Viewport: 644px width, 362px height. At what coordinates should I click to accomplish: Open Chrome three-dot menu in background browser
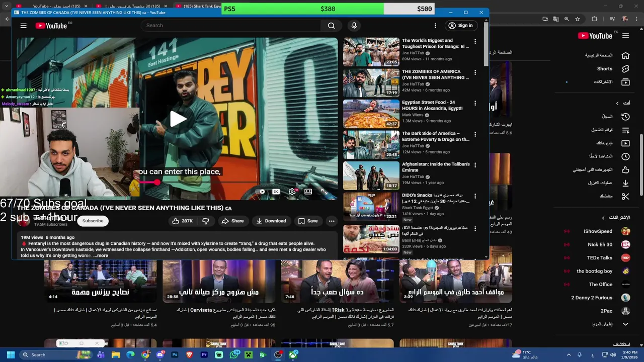pyautogui.click(x=636, y=19)
